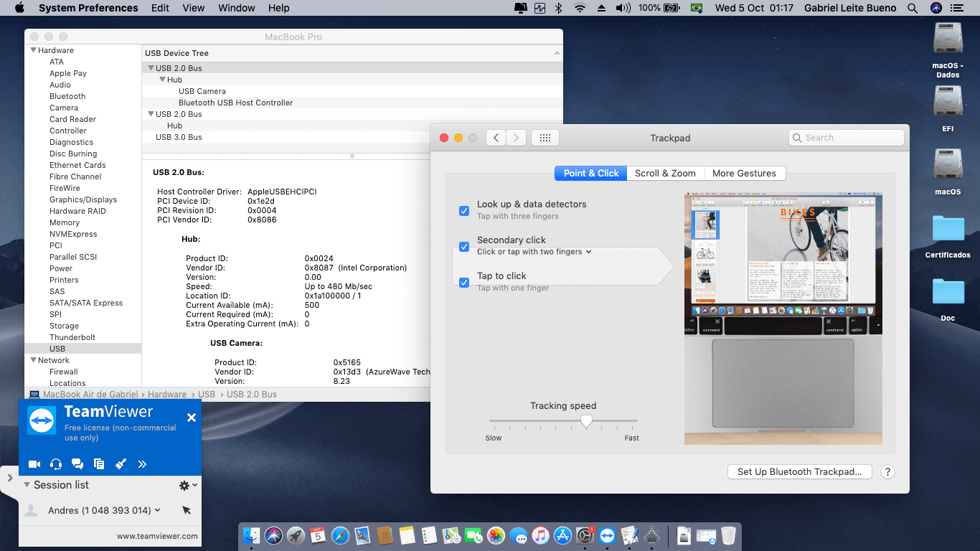The width and height of the screenshot is (980, 551).
Task: Toggle Look up & data detectors checkbox
Action: [464, 210]
